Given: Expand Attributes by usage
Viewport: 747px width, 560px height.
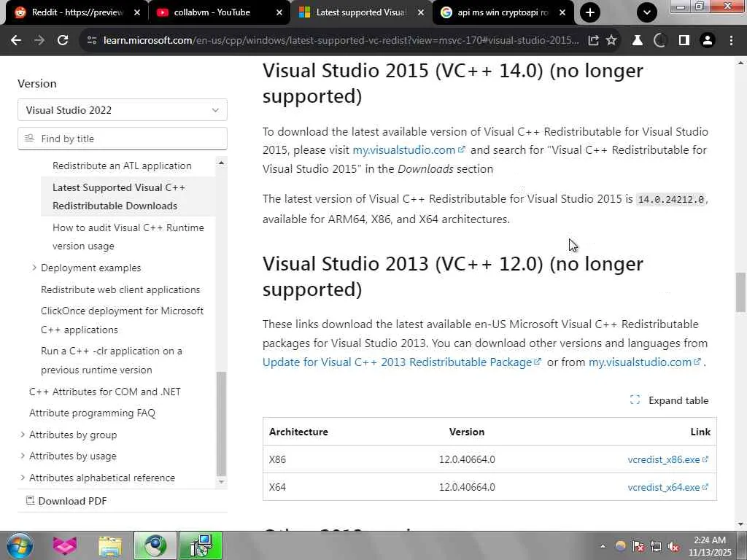Looking at the screenshot, I should [23, 456].
